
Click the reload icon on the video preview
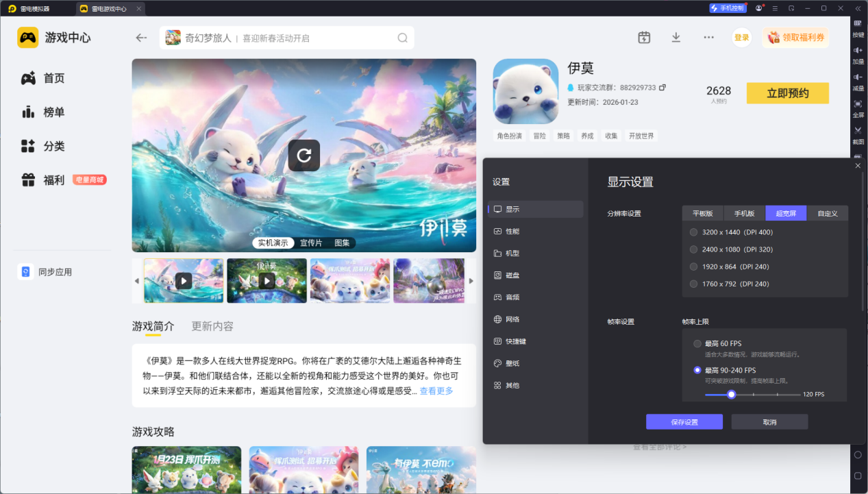(304, 155)
